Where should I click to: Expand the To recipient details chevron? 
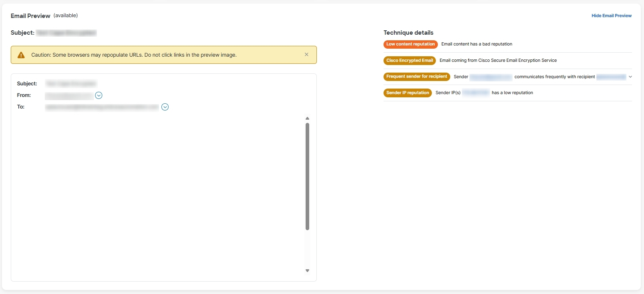coord(165,107)
